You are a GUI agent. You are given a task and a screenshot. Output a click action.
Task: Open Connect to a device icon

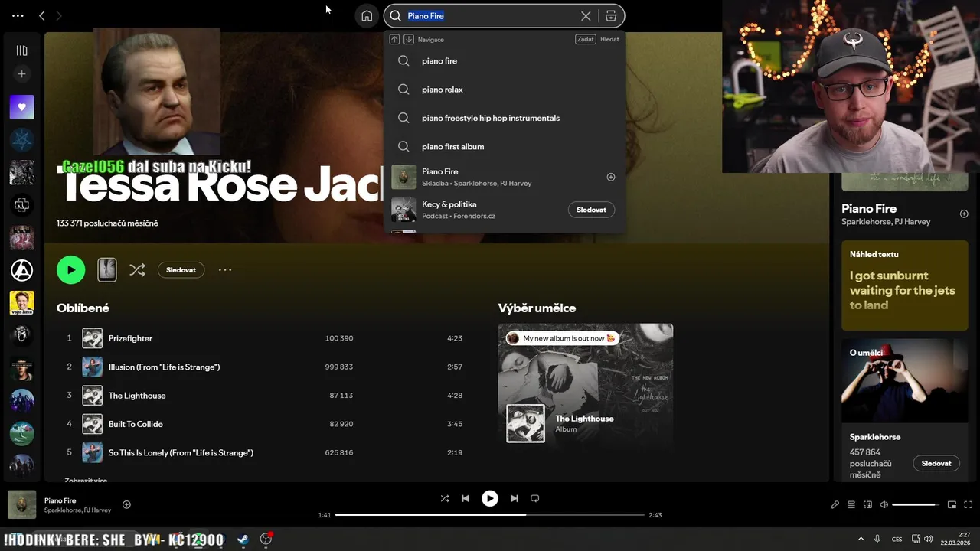coord(867,504)
